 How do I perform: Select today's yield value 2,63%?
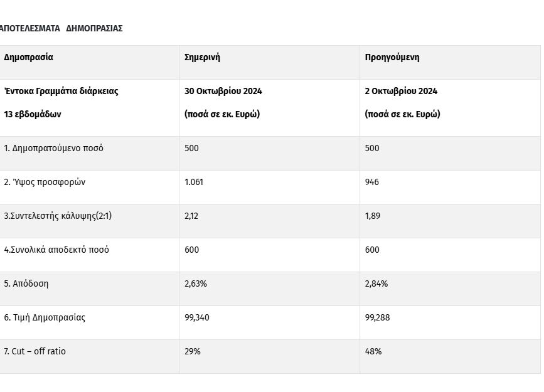pos(196,283)
